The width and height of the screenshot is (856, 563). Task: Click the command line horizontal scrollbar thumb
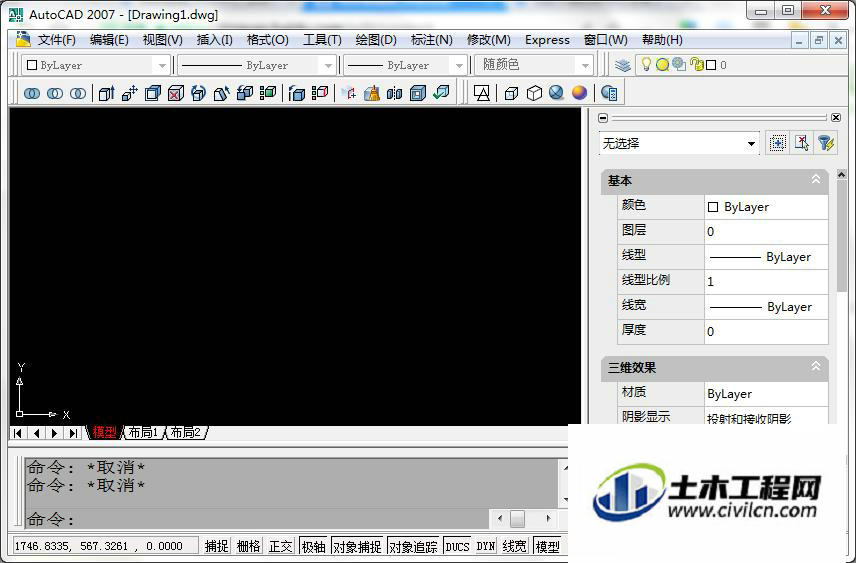[x=517, y=518]
